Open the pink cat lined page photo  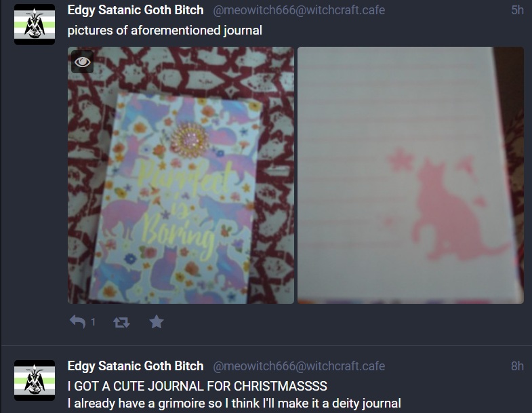point(411,175)
